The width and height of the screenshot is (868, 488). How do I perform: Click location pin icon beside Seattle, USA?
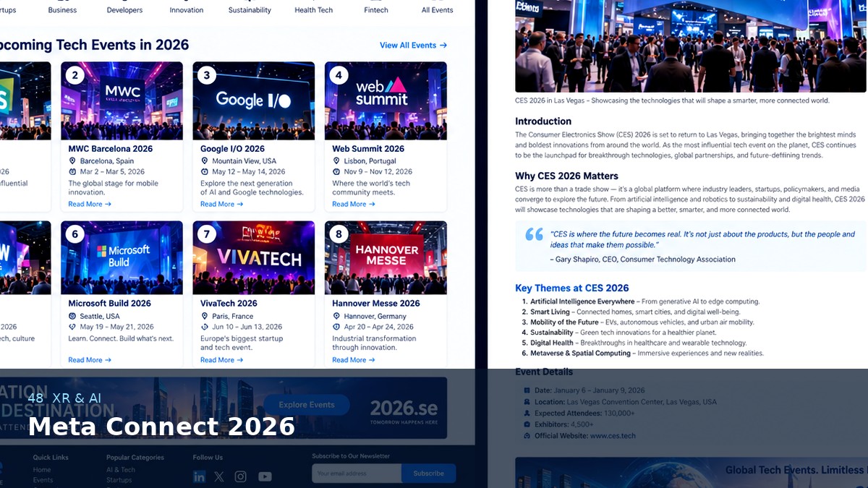(72, 317)
